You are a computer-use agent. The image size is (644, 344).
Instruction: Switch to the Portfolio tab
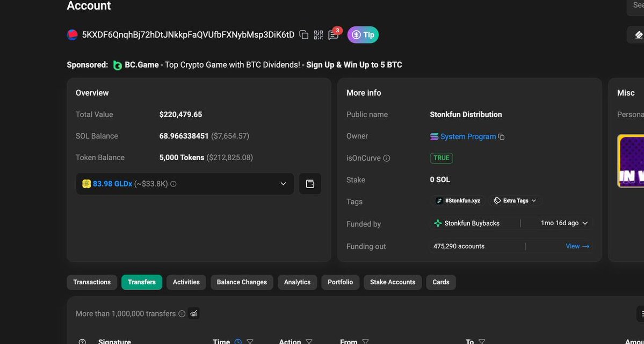(340, 282)
